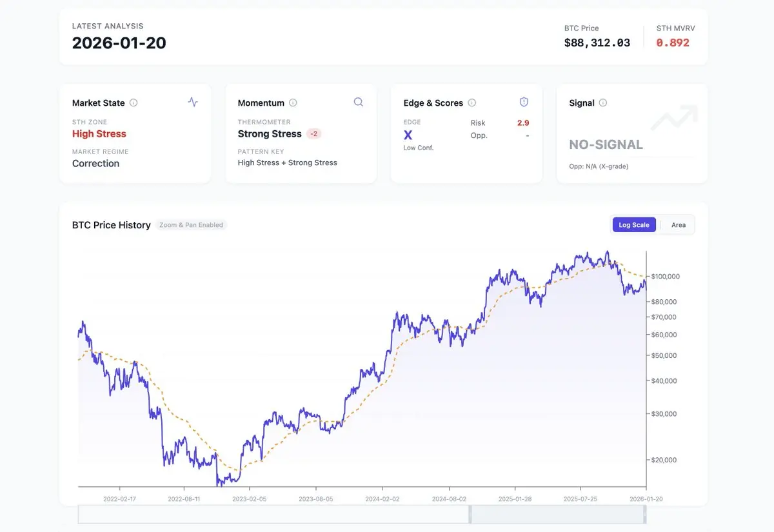This screenshot has width=774, height=532.
Task: Toggle the Area chart option
Action: point(678,224)
